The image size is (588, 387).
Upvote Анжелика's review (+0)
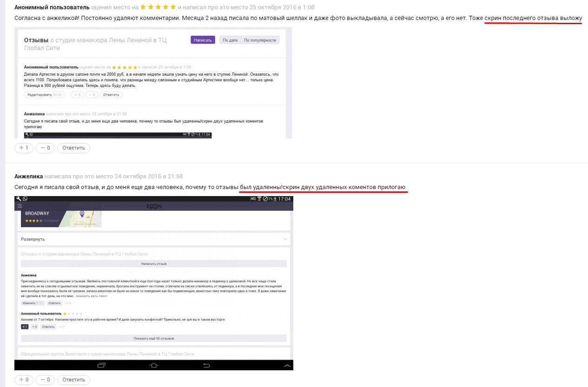24,380
